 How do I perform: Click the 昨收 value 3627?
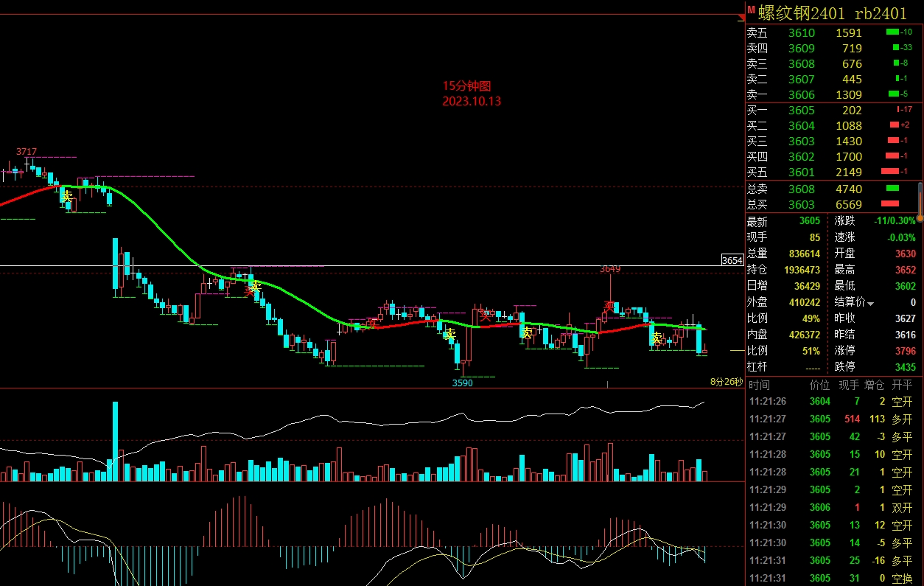click(x=905, y=318)
